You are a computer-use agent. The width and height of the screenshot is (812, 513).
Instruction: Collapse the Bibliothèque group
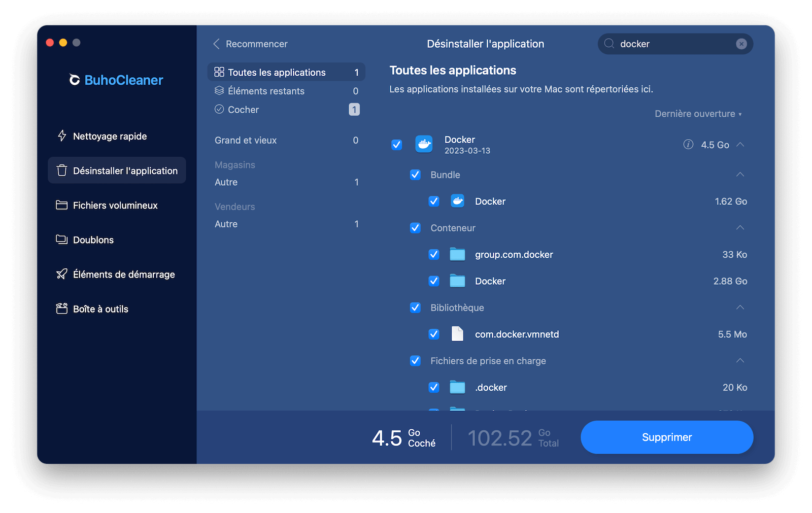tap(740, 307)
